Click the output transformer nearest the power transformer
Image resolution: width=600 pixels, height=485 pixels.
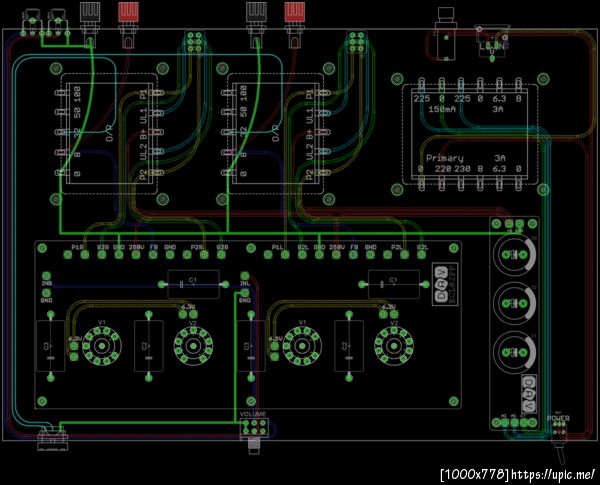pyautogui.click(x=276, y=134)
